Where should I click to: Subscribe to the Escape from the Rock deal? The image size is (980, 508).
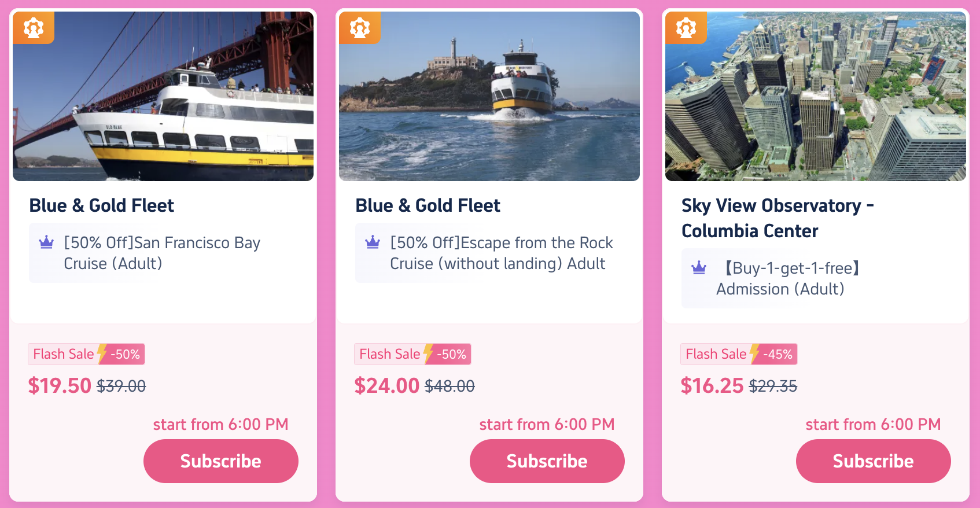tap(547, 461)
